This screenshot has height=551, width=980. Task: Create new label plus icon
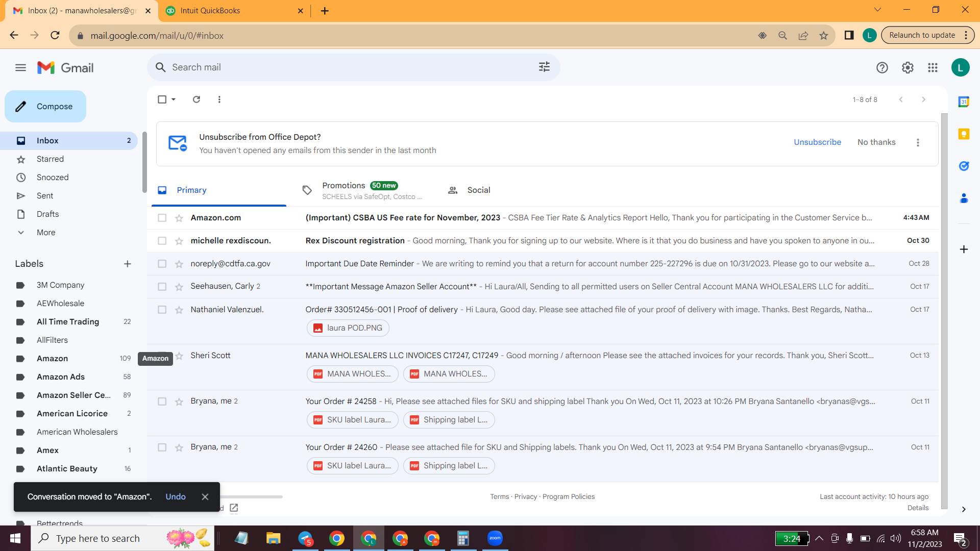[x=128, y=264]
